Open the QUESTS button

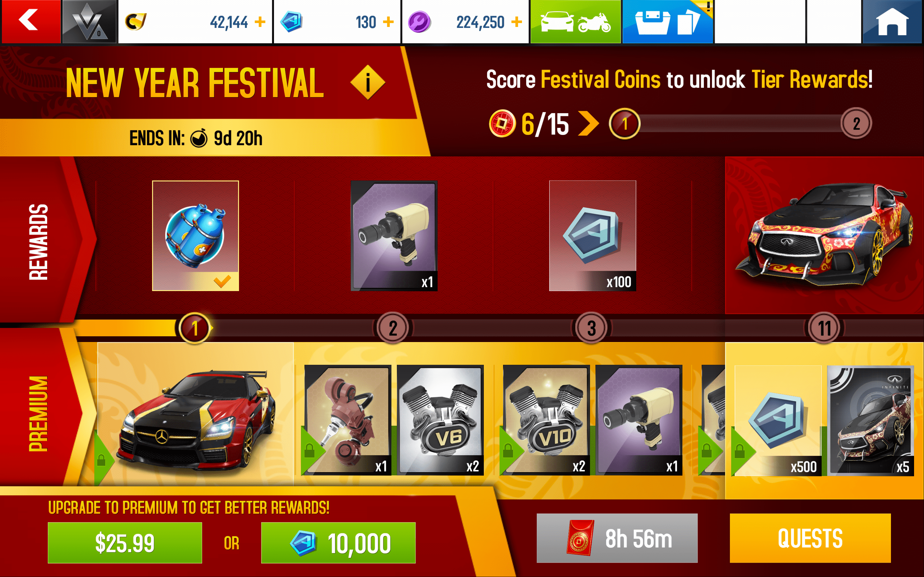[x=810, y=538]
